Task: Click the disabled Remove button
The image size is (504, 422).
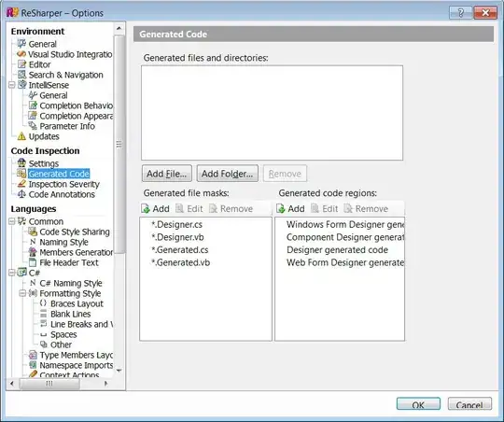Action: click(x=285, y=174)
